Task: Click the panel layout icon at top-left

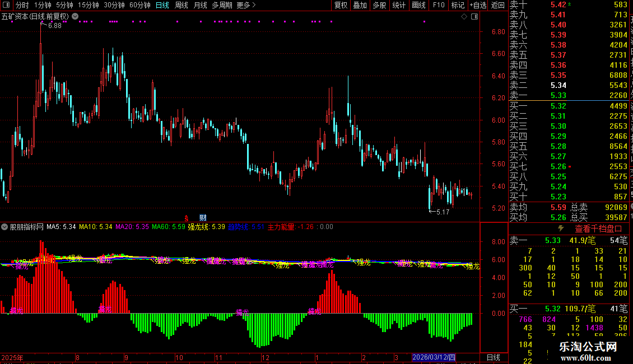Action: tap(6, 5)
